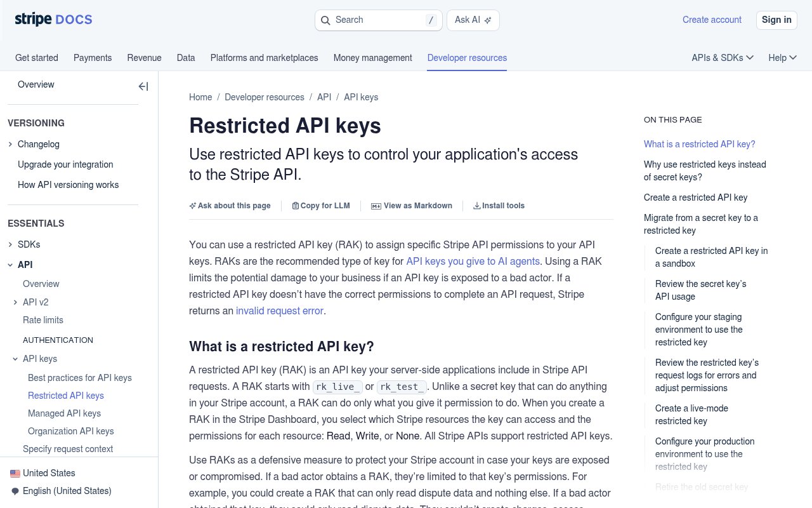Select Rate limits in the sidebar

[x=43, y=320]
